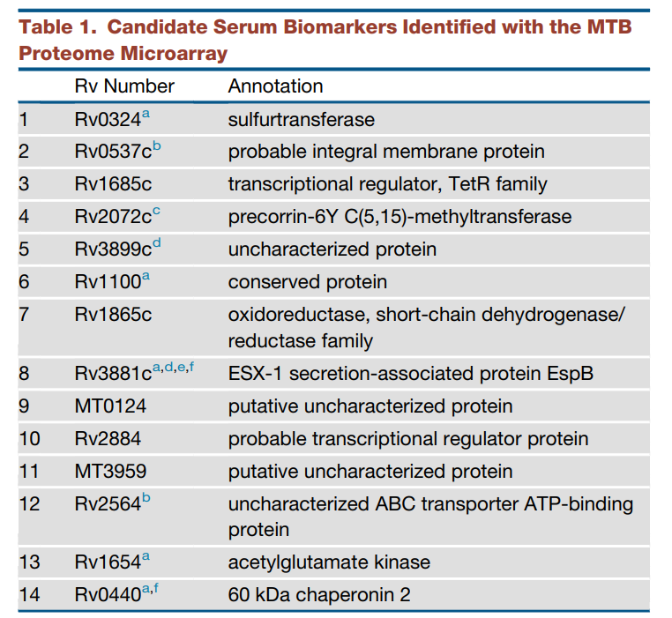
Task: Click the ESX-1 secretion-associated protein EspB text
Action: pyautogui.click(x=411, y=373)
